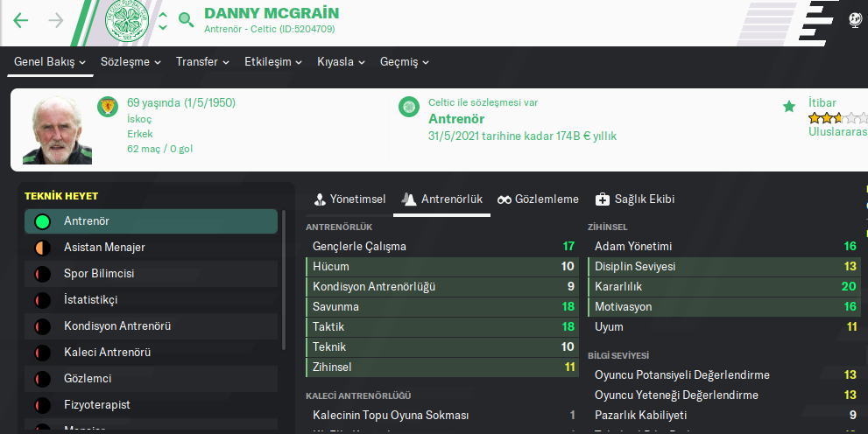
Task: Click the back navigation arrow
Action: click(x=21, y=20)
